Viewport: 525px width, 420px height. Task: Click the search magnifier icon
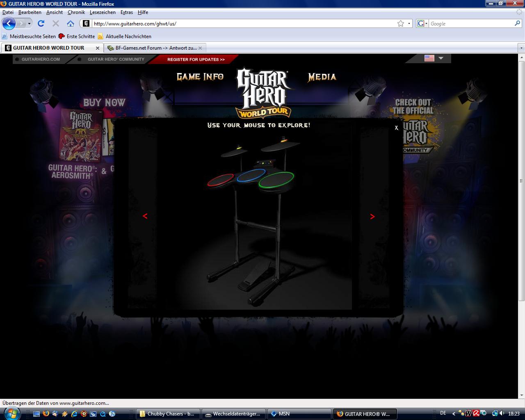coord(517,23)
